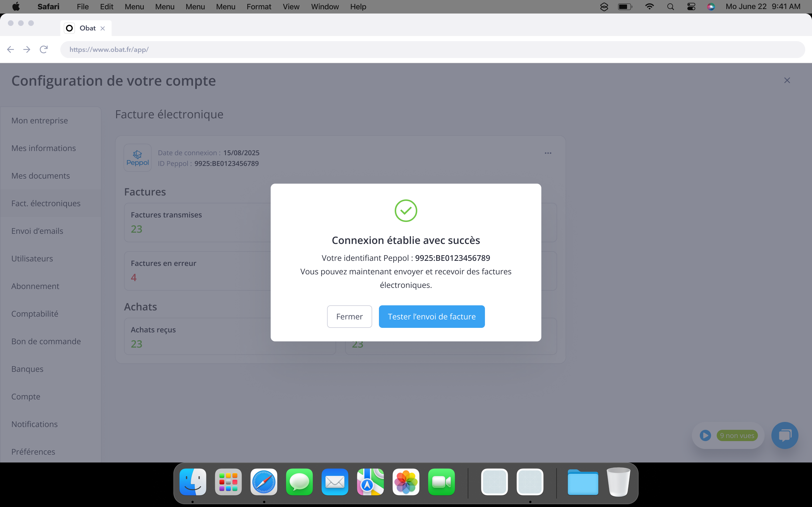Click the green success checkmark icon

406,211
